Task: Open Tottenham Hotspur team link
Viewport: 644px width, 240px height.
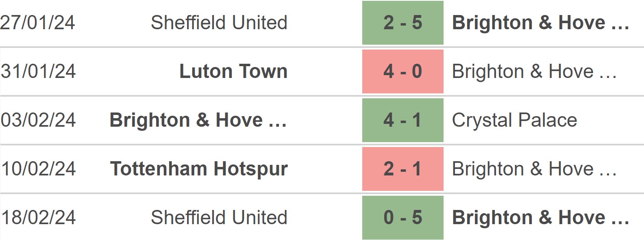Action: pyautogui.click(x=199, y=169)
